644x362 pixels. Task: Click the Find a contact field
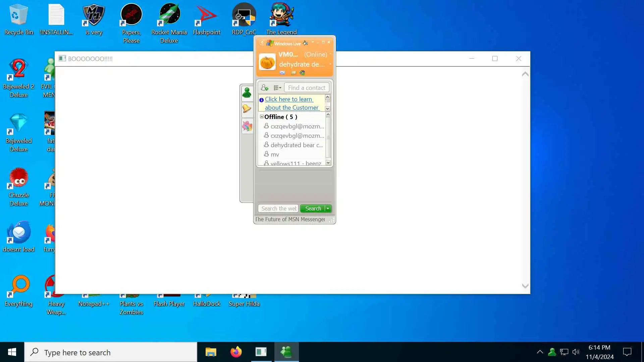(x=307, y=88)
